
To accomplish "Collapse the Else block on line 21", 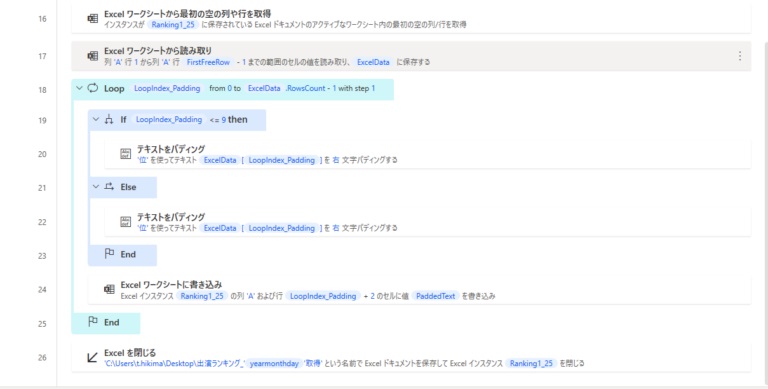I will click(96, 187).
